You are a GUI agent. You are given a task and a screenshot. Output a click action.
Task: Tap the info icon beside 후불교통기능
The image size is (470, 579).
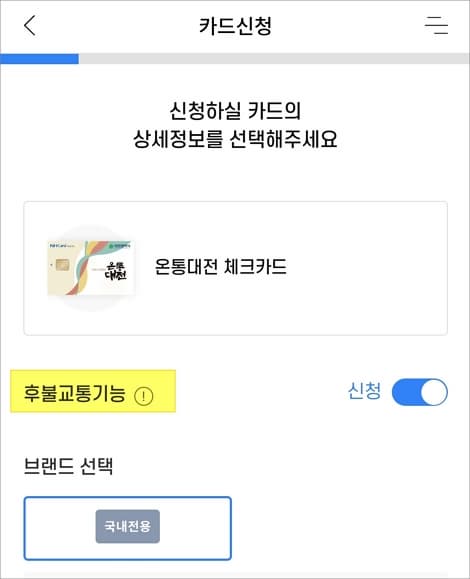(x=143, y=396)
